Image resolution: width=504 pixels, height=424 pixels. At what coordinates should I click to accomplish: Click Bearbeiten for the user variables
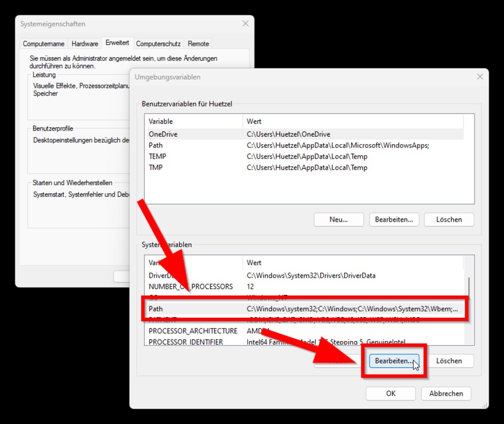pos(394,219)
